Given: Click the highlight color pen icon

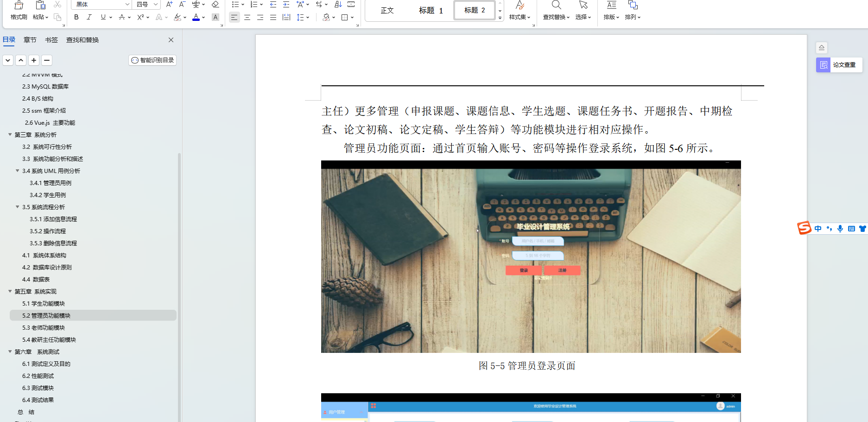Looking at the screenshot, I should click(x=177, y=17).
